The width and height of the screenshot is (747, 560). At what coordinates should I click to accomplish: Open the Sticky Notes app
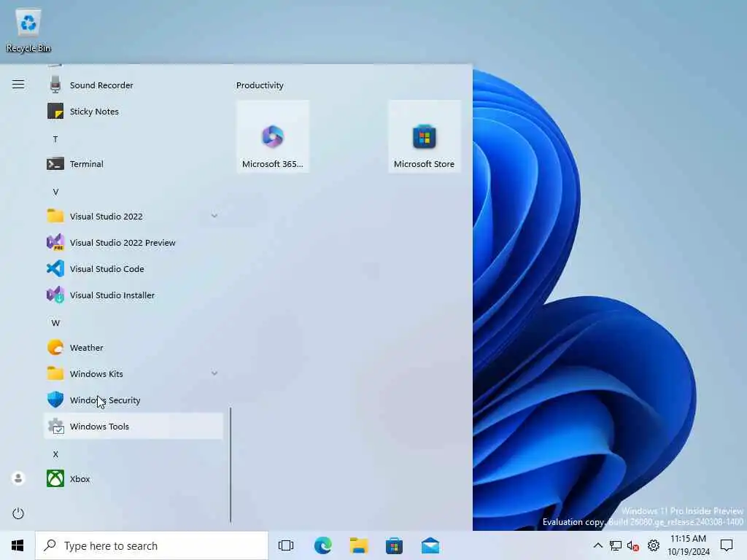(133, 112)
